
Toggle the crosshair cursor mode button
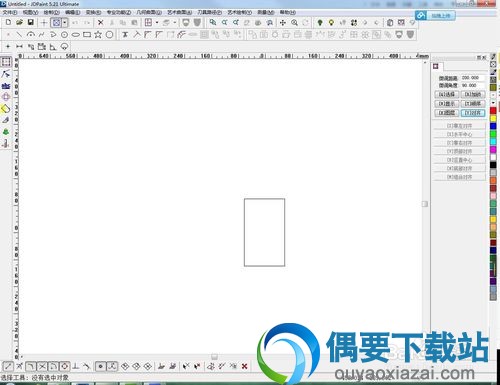tap(44, 22)
